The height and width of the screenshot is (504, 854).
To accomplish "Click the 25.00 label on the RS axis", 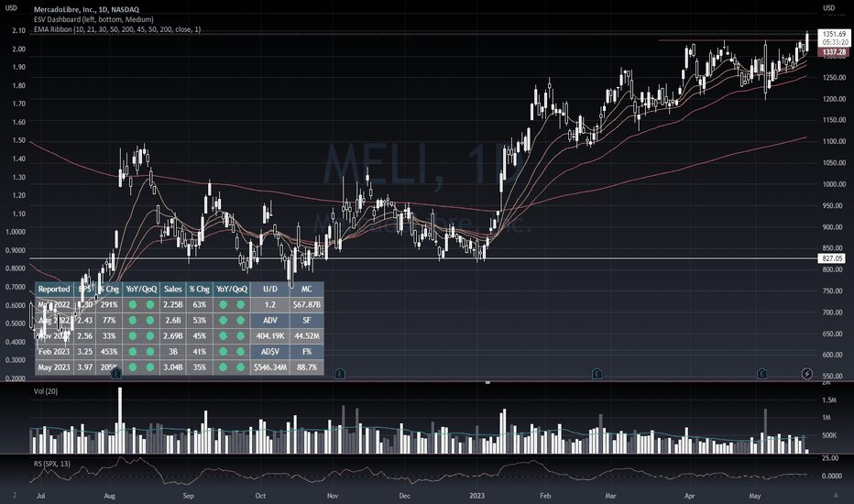I will (830, 458).
